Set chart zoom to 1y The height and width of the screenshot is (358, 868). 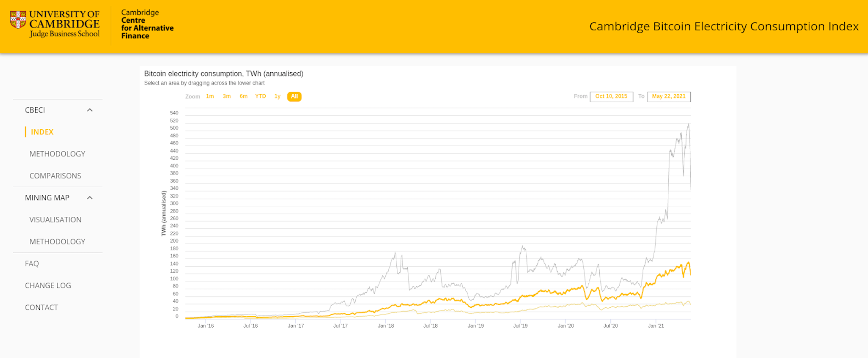(x=277, y=96)
